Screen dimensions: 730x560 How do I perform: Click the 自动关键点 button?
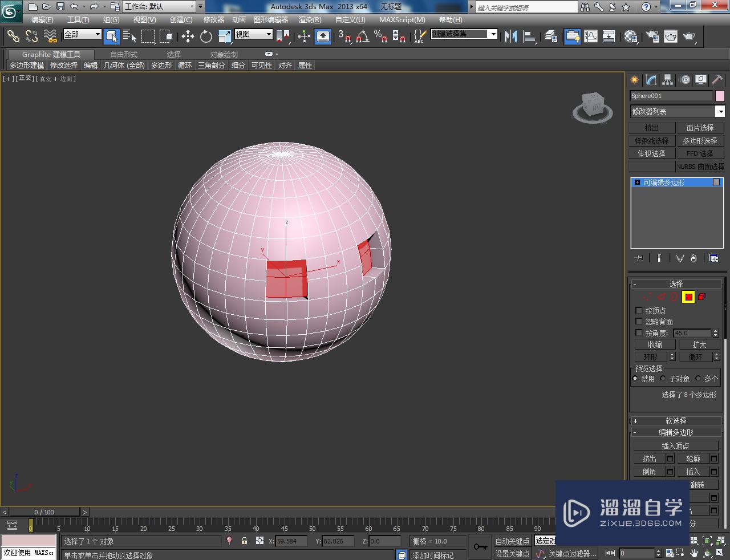pyautogui.click(x=512, y=541)
